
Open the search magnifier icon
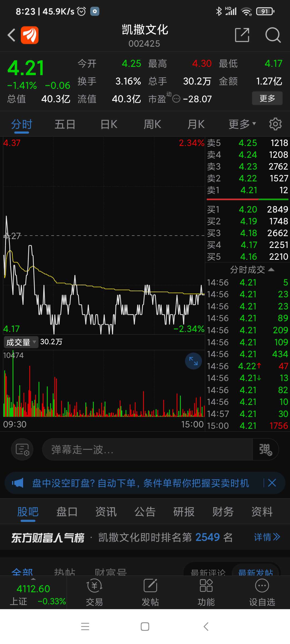click(x=273, y=35)
